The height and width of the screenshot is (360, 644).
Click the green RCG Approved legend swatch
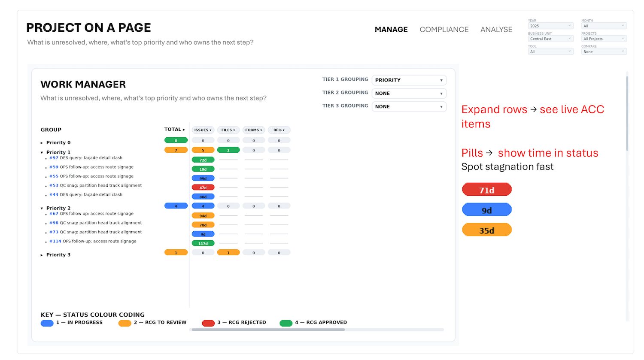[x=286, y=322]
